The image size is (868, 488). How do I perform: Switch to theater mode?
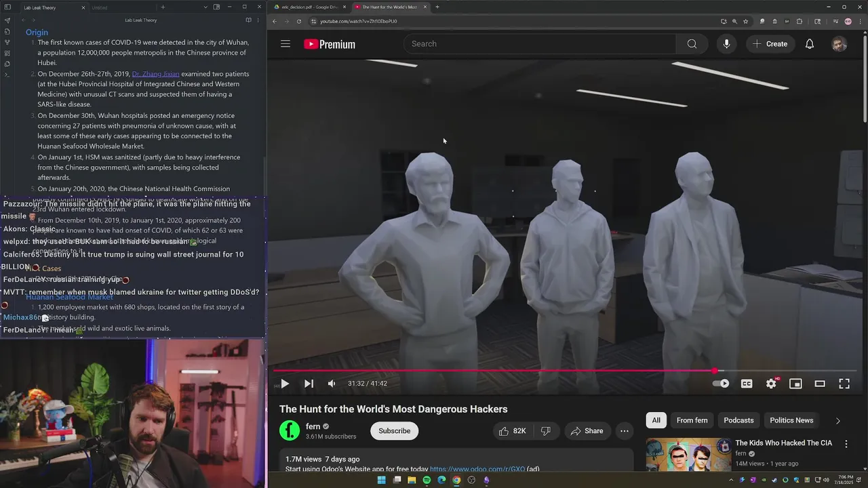[x=820, y=384]
